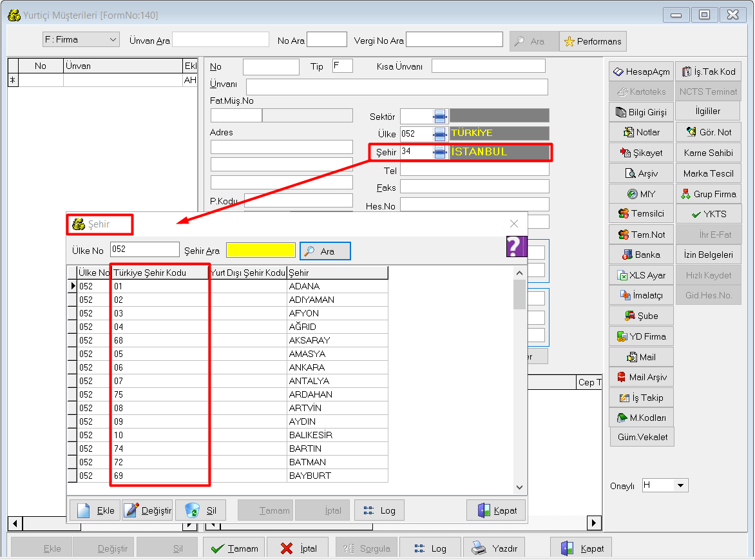This screenshot has height=560, width=755.
Task: Click the Değiştir button in Şehir dialog
Action: 148,510
